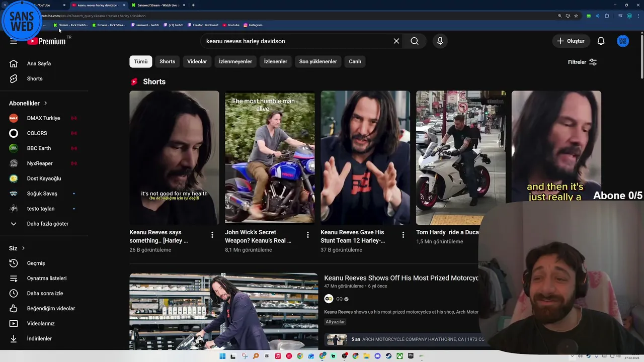
Task: Select the Shorts filter chip
Action: [x=168, y=61]
